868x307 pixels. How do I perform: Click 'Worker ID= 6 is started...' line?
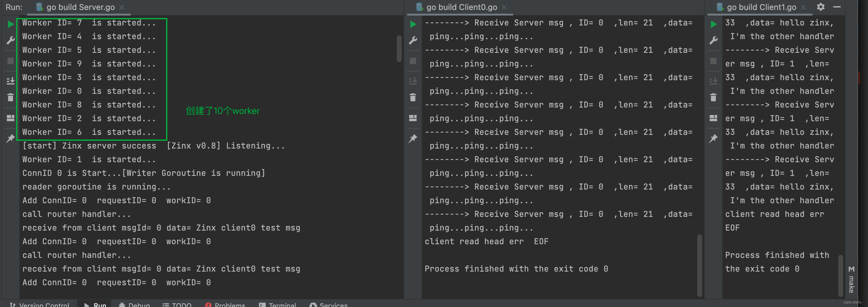click(89, 132)
